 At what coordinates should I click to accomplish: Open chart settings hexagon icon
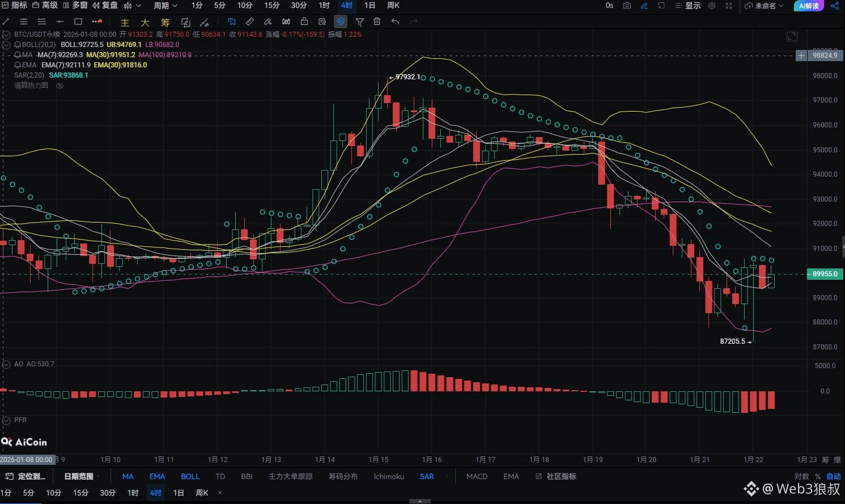(712, 6)
